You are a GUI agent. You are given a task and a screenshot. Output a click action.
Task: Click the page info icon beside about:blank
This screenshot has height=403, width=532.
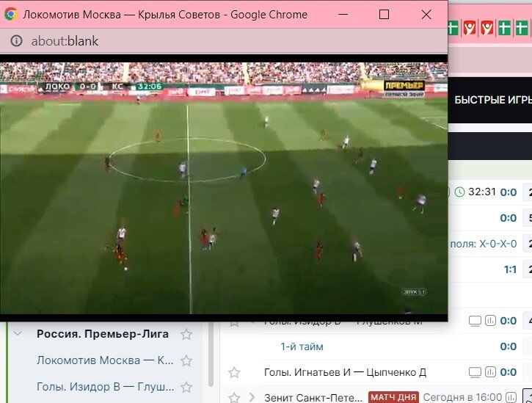pyautogui.click(x=16, y=41)
